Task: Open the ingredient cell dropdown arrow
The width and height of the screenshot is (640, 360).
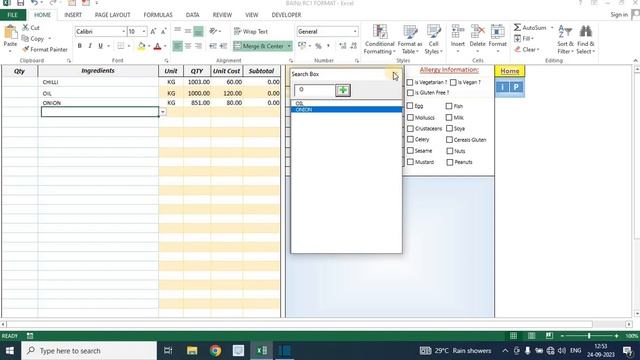Action: [x=163, y=112]
